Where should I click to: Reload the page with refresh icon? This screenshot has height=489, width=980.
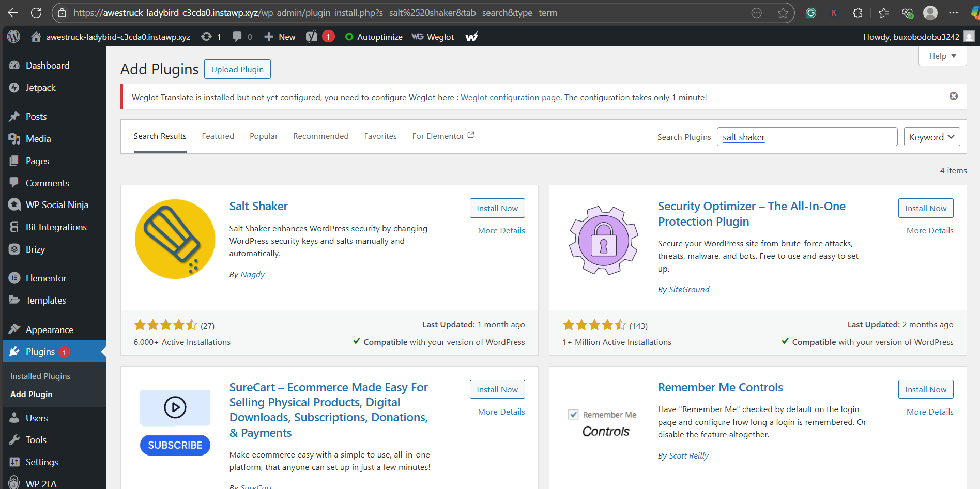point(36,13)
